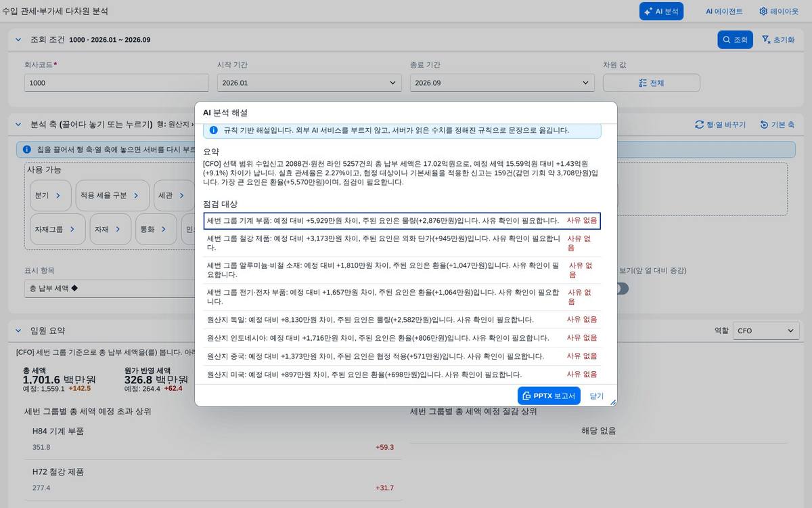Open the 레이아웃 gear settings
This screenshot has width=812, height=508.
(x=778, y=11)
